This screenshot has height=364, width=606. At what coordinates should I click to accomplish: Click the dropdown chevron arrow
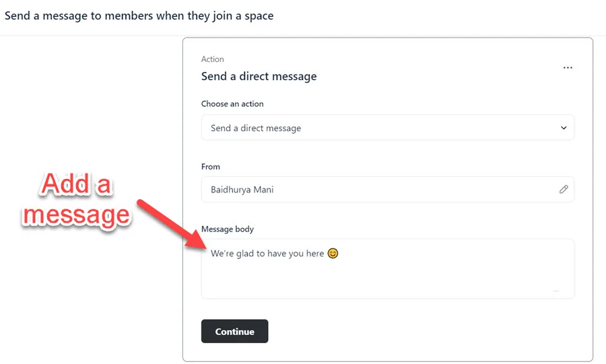(564, 128)
